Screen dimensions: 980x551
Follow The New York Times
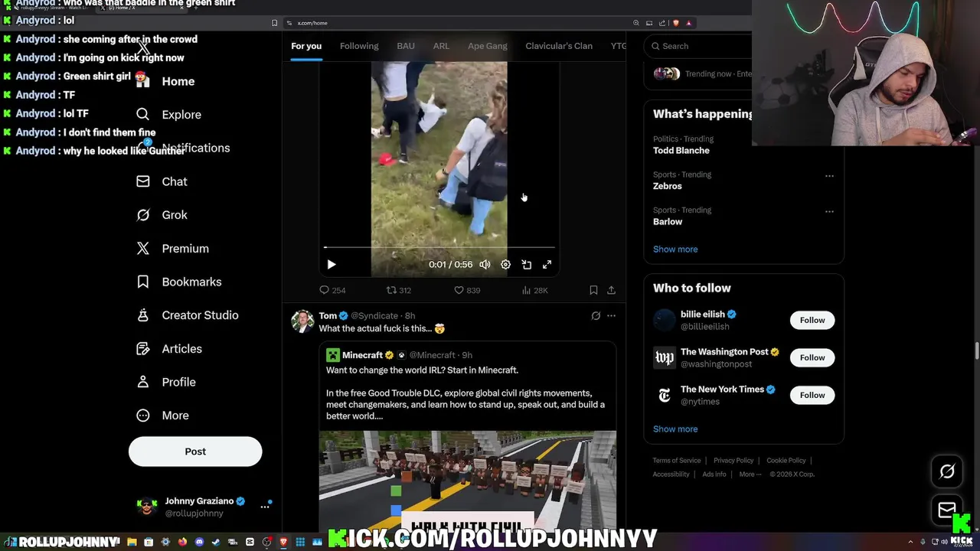pos(812,396)
